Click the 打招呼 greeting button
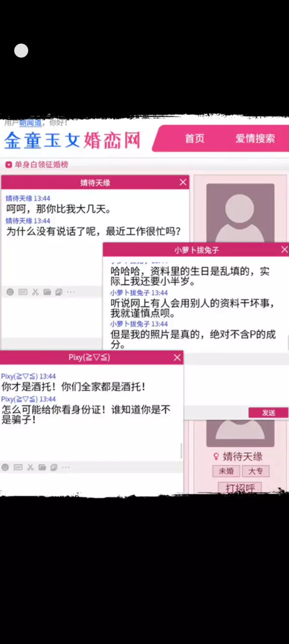 (x=240, y=488)
